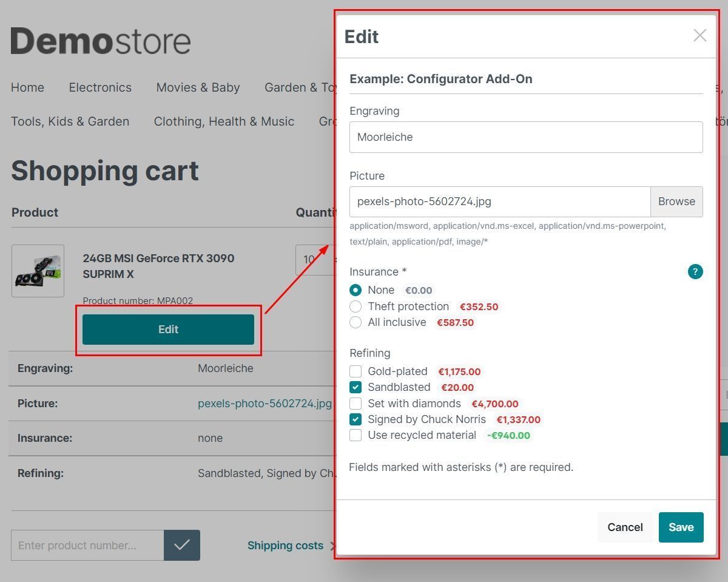Open the RTX 3090 product thumbnail
Viewport: 728px width, 582px height.
tap(38, 271)
